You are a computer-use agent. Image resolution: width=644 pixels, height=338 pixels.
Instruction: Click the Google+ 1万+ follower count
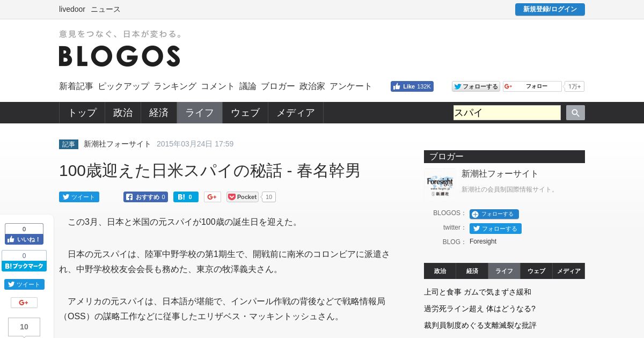[575, 86]
